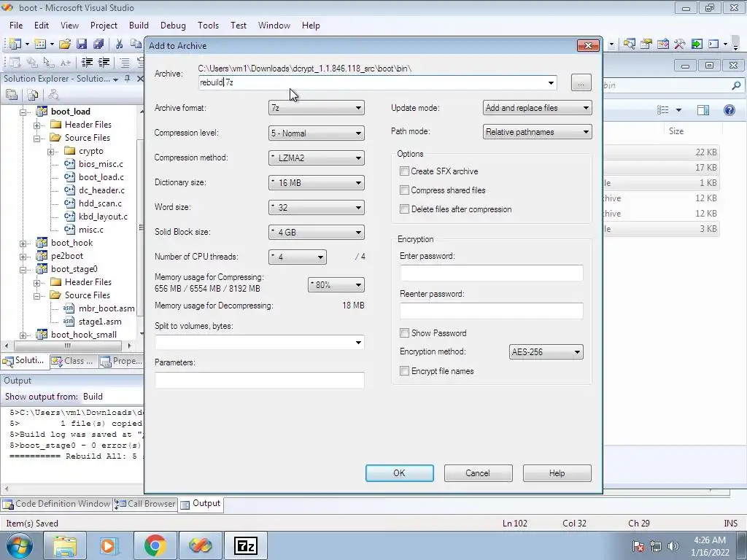
Task: Click the Command Window toolbar icon
Action: pyautogui.click(x=713, y=44)
